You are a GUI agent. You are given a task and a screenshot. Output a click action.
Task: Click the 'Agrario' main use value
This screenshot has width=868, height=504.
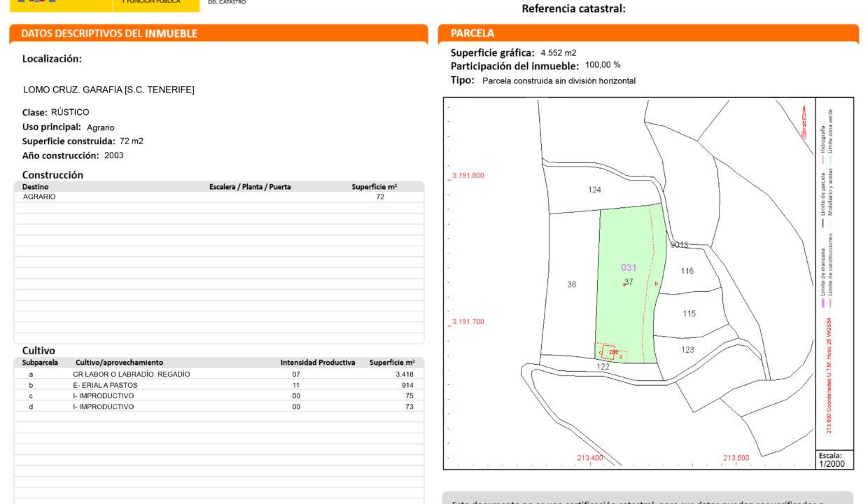(x=101, y=127)
